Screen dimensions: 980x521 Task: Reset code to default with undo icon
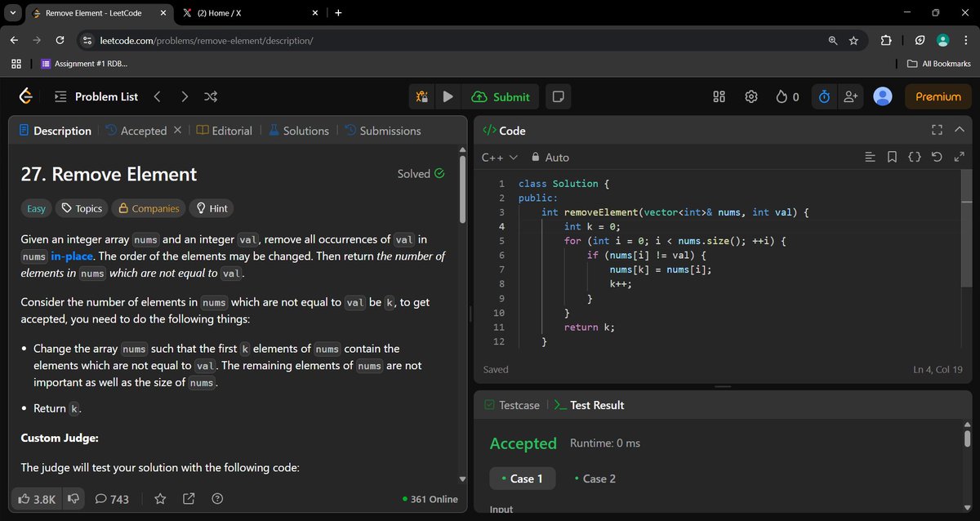tap(937, 157)
